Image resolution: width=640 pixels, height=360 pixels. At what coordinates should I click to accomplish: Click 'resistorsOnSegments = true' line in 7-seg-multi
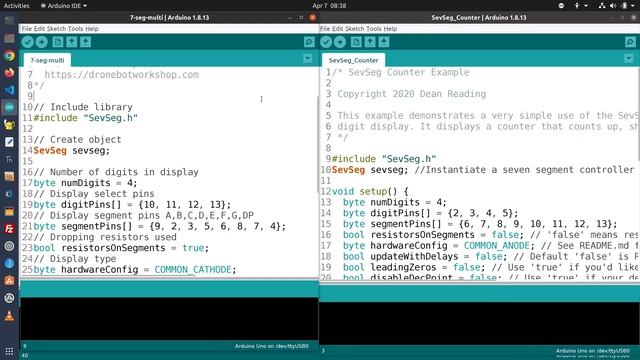121,248
